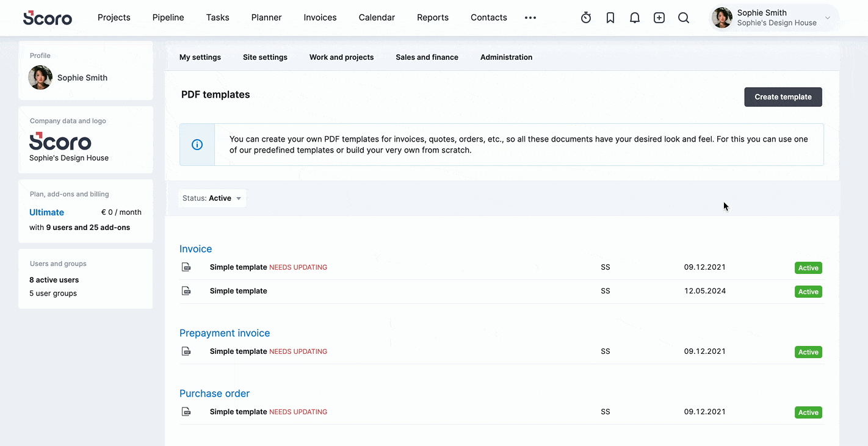Viewport: 868px width, 446px height.
Task: Click the 8 active users text
Action: [x=54, y=280]
